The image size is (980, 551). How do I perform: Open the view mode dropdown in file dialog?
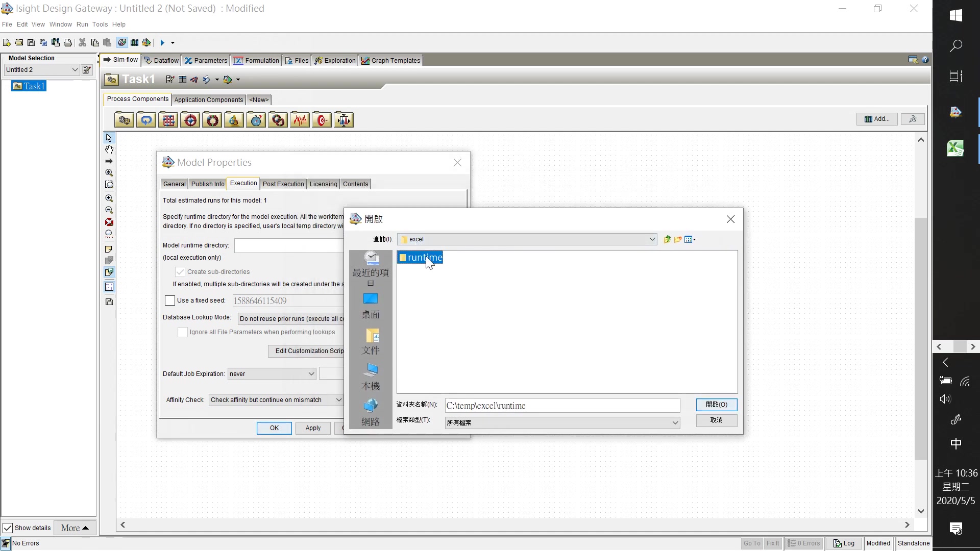pyautogui.click(x=690, y=239)
